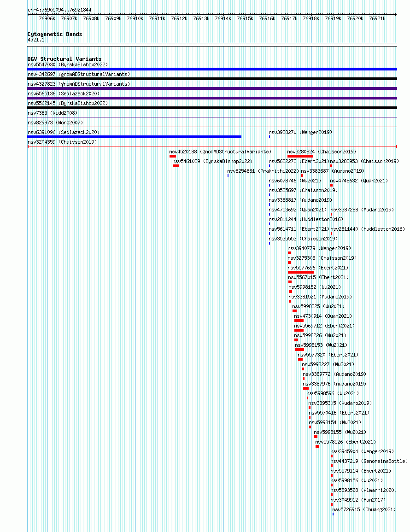This screenshot has width=410, height=532.
Task: Click the nsv5547030 (ByrskaBishop2022) variant label
Action: [x=68, y=64]
